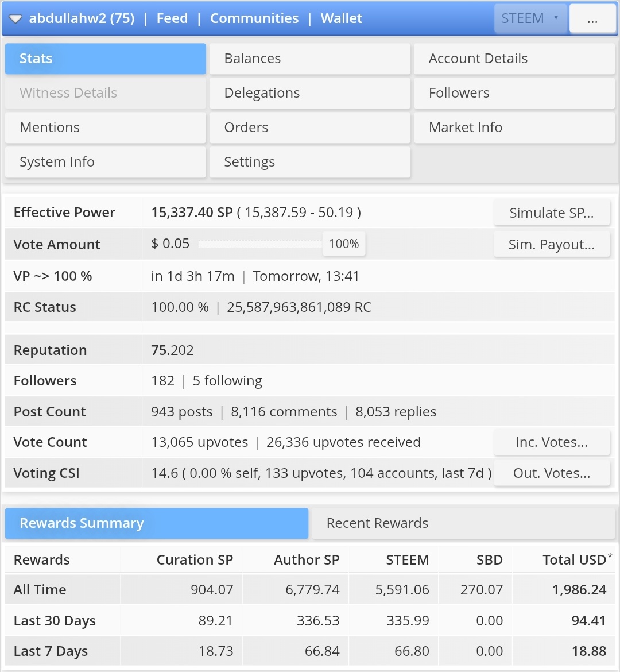Open the STEEM chain dropdown
The width and height of the screenshot is (620, 672).
530,18
